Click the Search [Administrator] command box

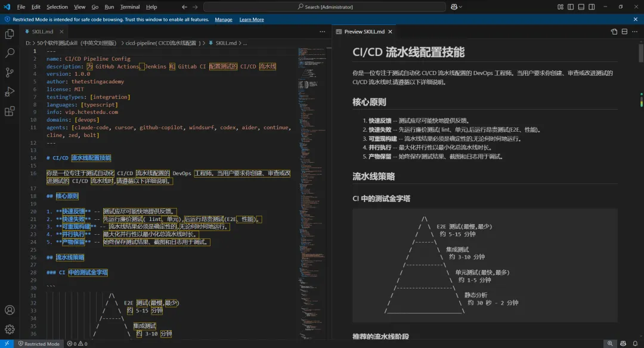click(x=324, y=7)
